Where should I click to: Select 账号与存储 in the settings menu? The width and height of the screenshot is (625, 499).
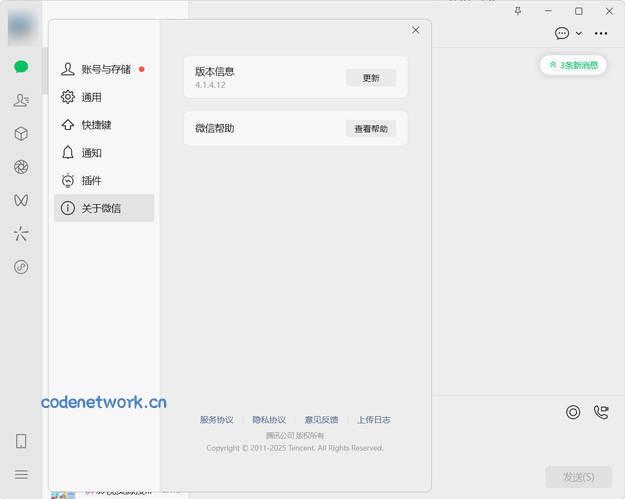pyautogui.click(x=104, y=69)
